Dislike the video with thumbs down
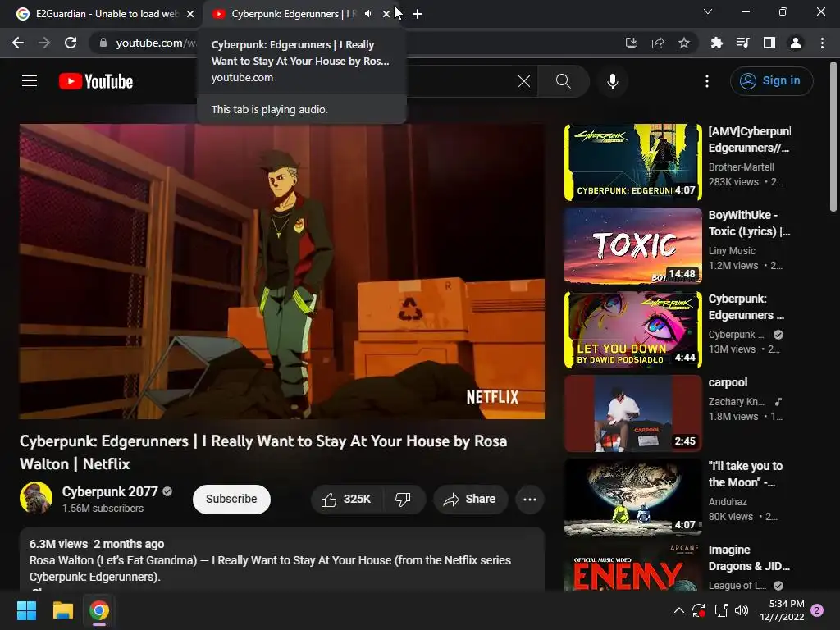The width and height of the screenshot is (840, 630). (404, 500)
